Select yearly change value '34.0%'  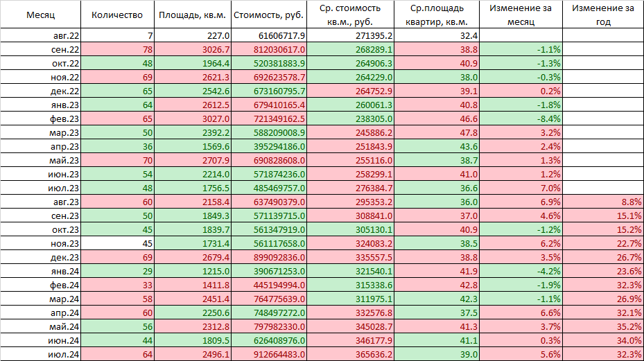603,340
